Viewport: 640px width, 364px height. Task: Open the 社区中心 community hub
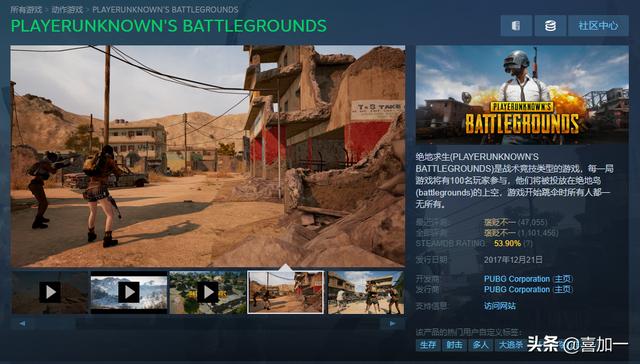pos(598,26)
